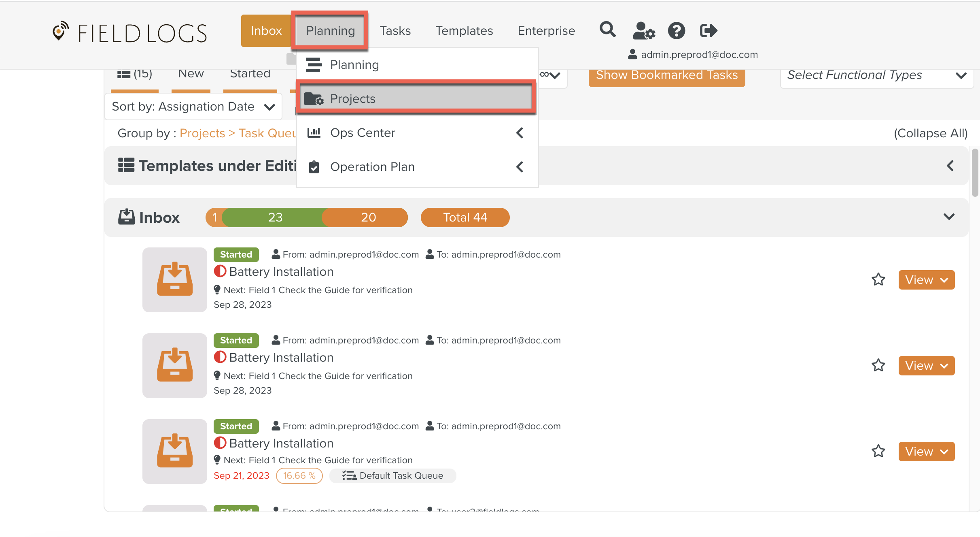Click the Ops Center chart icon
980x537 pixels.
(314, 133)
